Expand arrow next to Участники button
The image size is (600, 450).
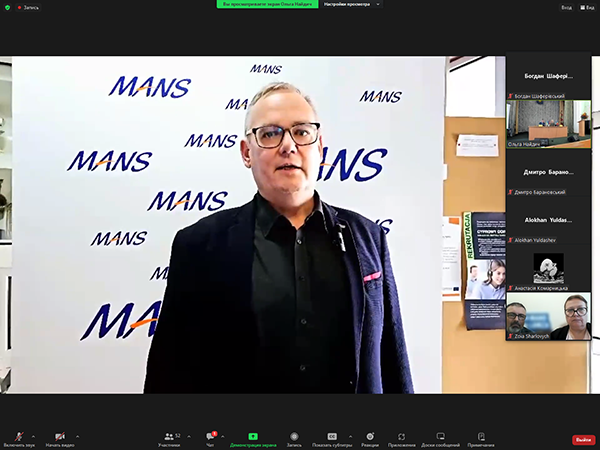pos(189,436)
